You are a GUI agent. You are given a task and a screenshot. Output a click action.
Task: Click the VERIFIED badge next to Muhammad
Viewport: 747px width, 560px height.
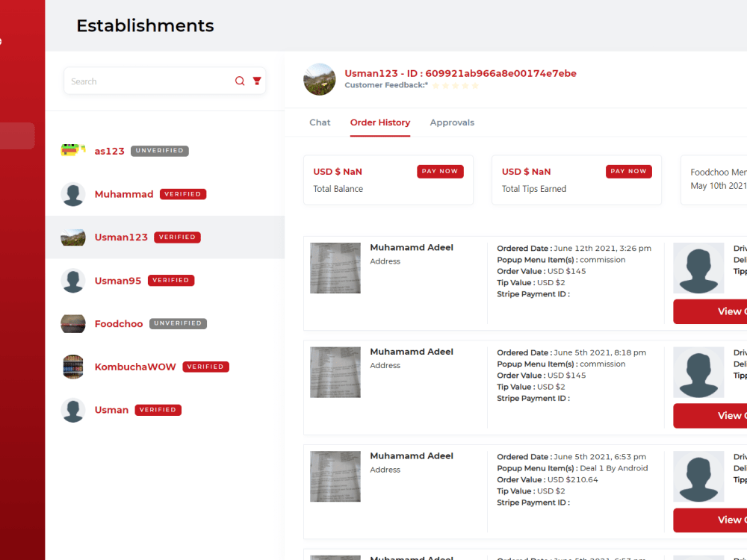click(183, 194)
